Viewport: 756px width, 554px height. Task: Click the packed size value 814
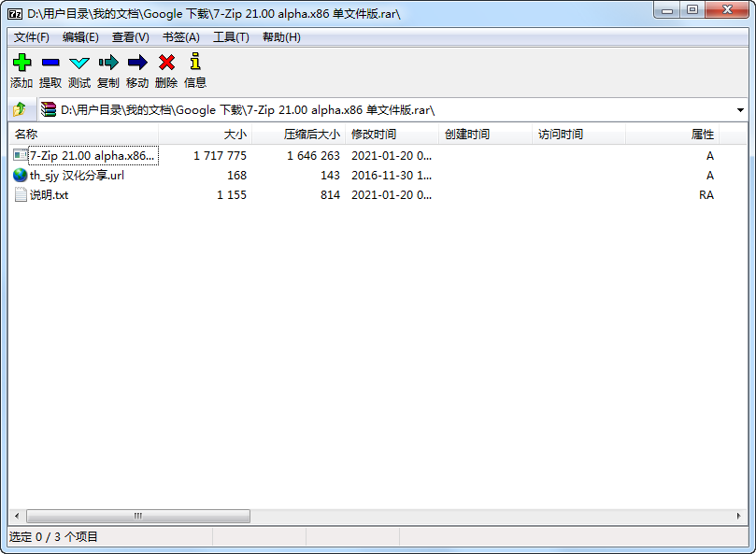[x=330, y=195]
